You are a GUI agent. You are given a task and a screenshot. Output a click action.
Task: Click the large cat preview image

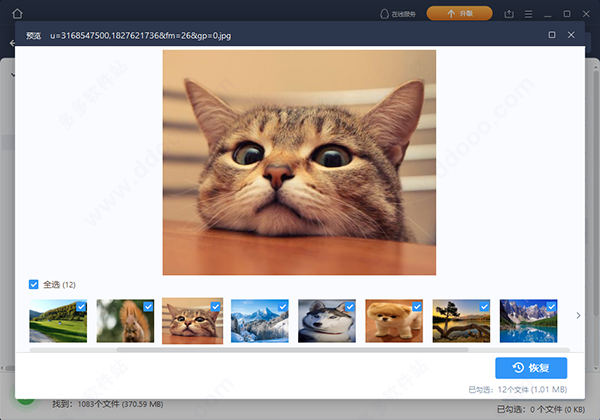pos(299,162)
